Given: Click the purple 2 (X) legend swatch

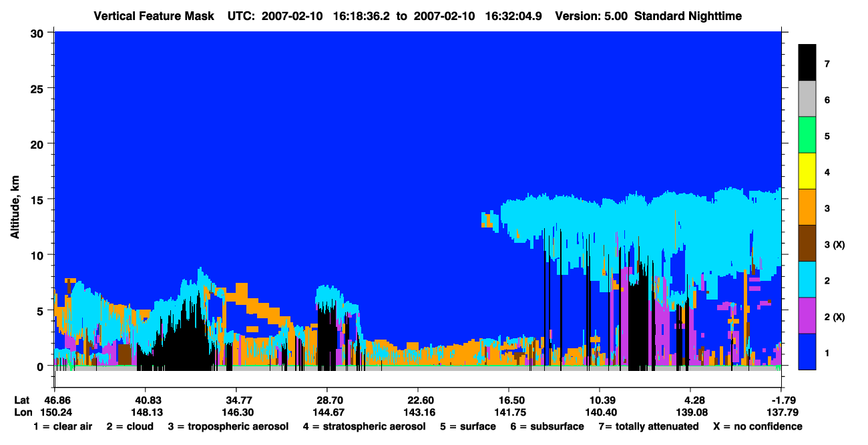Looking at the screenshot, I should pos(807,315).
